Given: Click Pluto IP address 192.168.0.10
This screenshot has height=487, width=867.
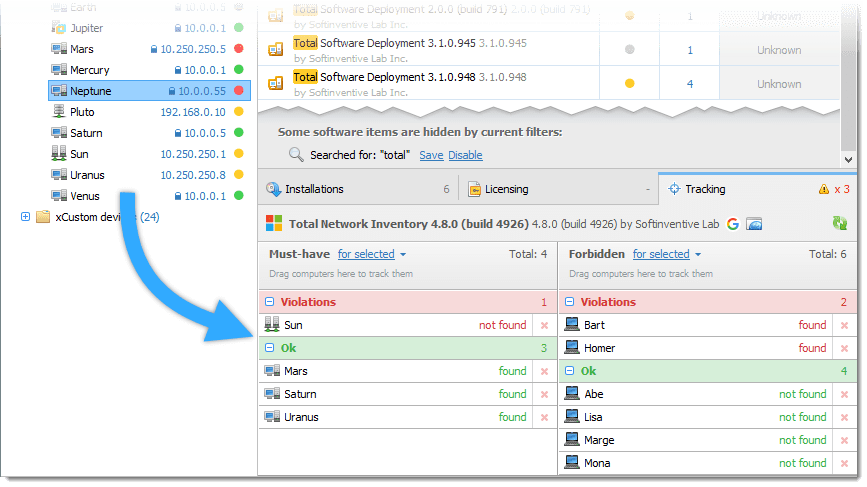Looking at the screenshot, I should [x=193, y=112].
